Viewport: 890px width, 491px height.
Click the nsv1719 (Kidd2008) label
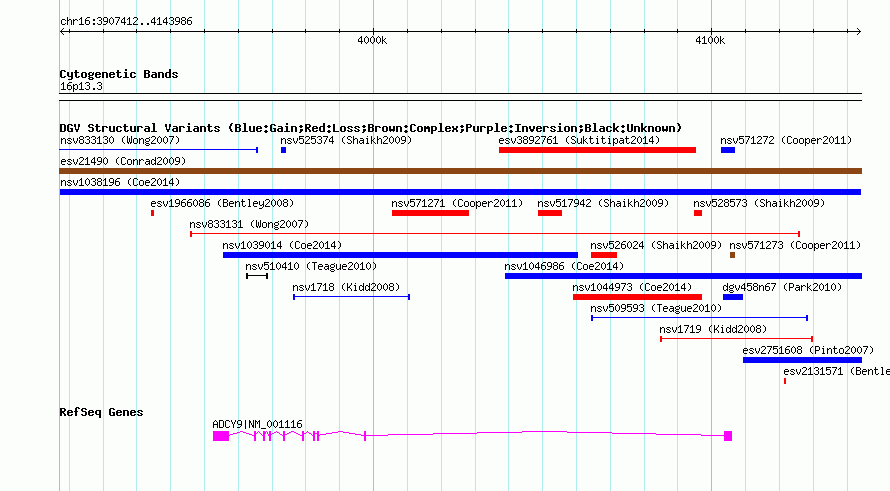tap(713, 329)
